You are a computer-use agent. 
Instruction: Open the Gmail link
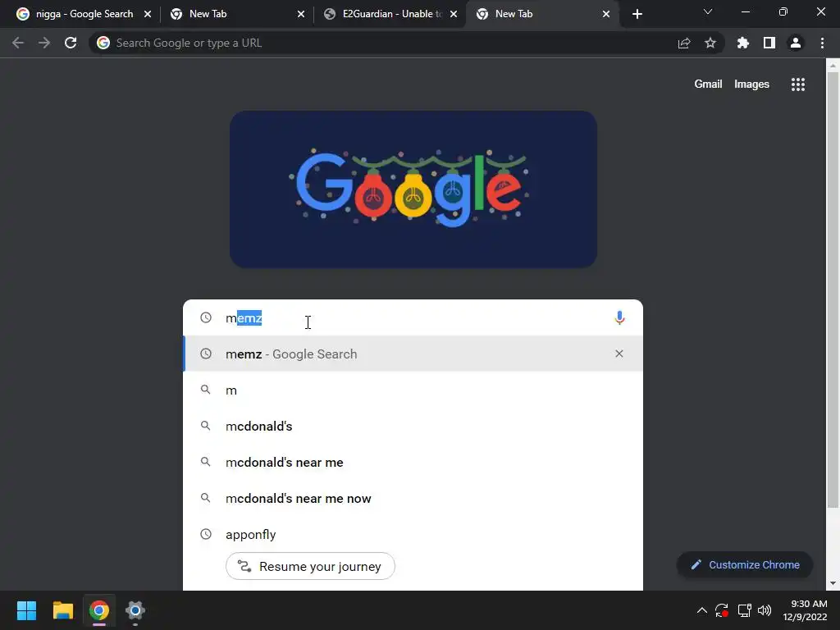point(708,84)
